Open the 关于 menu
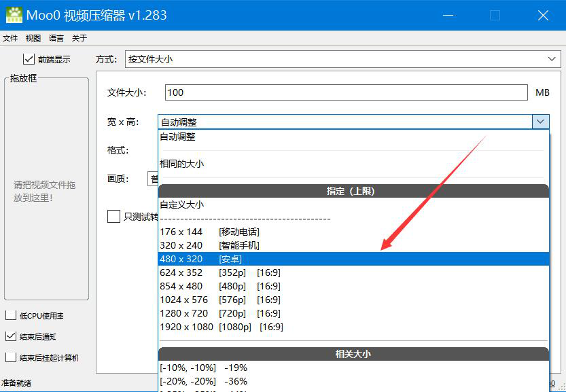The image size is (566, 392). [x=79, y=38]
